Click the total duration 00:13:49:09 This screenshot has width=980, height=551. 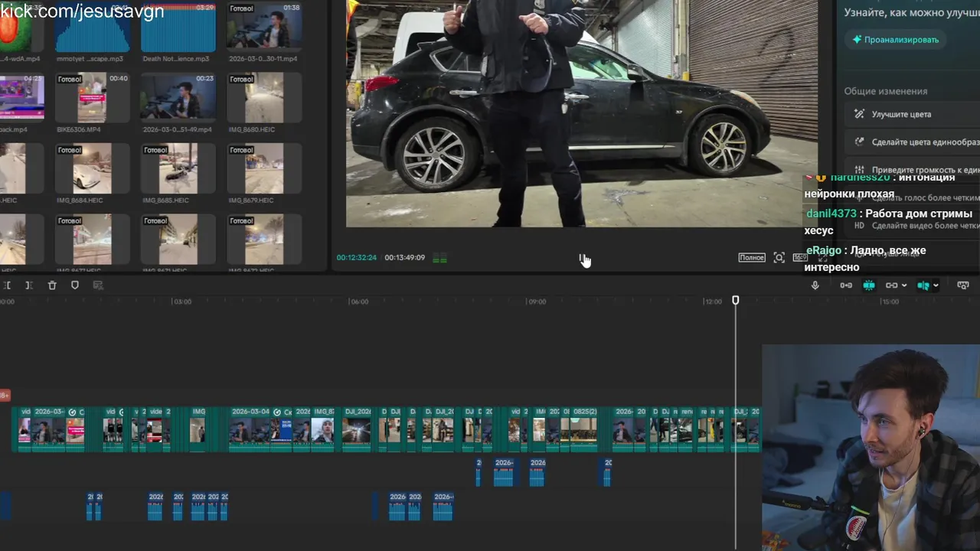[404, 258]
